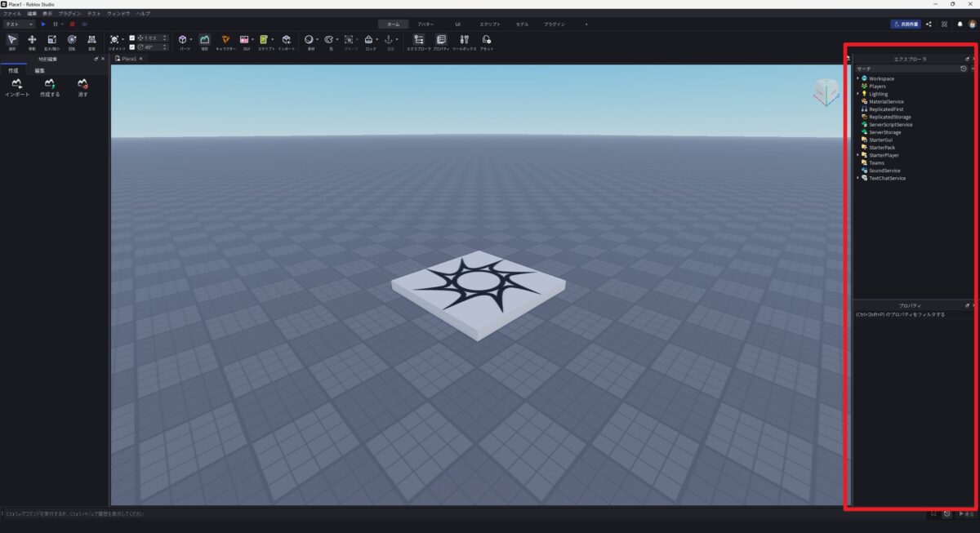Screen dimensions: 980x533
Task: Select the Move (移動) tool
Action: tap(32, 41)
